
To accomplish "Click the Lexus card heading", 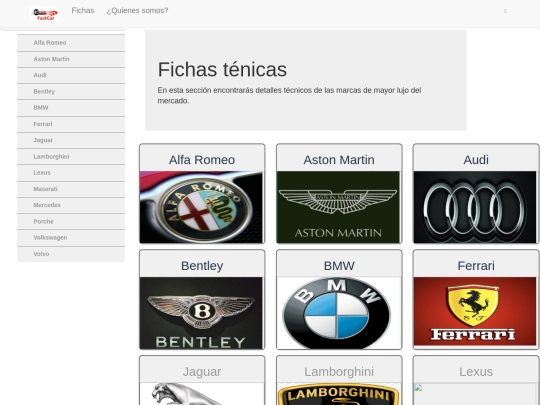I will pyautogui.click(x=476, y=372).
